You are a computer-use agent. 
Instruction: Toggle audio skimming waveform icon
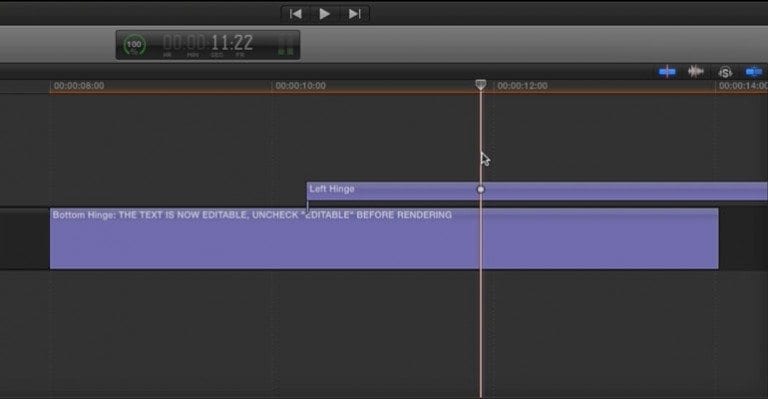click(696, 72)
